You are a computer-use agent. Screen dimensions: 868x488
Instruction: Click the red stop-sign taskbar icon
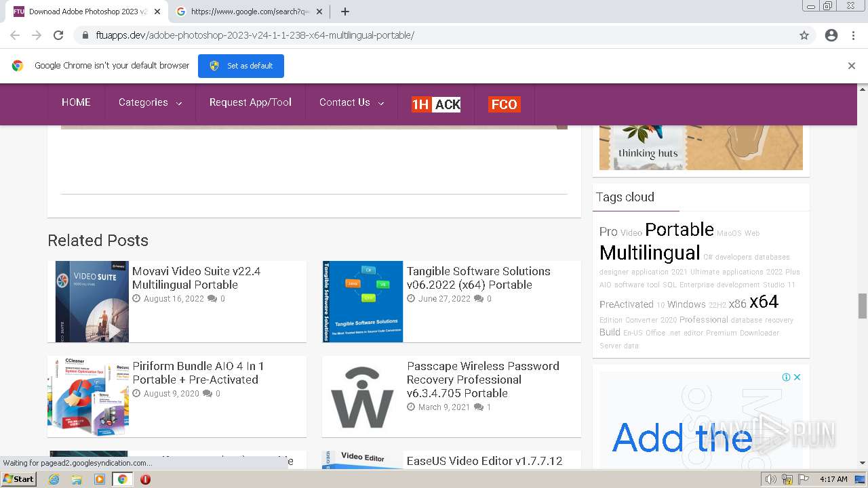click(145, 479)
